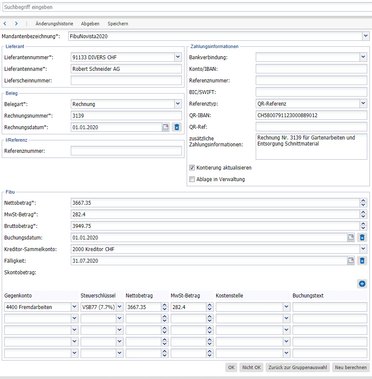The width and height of the screenshot is (372, 379).
Task: Adjust Bruttobetrag spinner arrows
Action: pos(363,226)
